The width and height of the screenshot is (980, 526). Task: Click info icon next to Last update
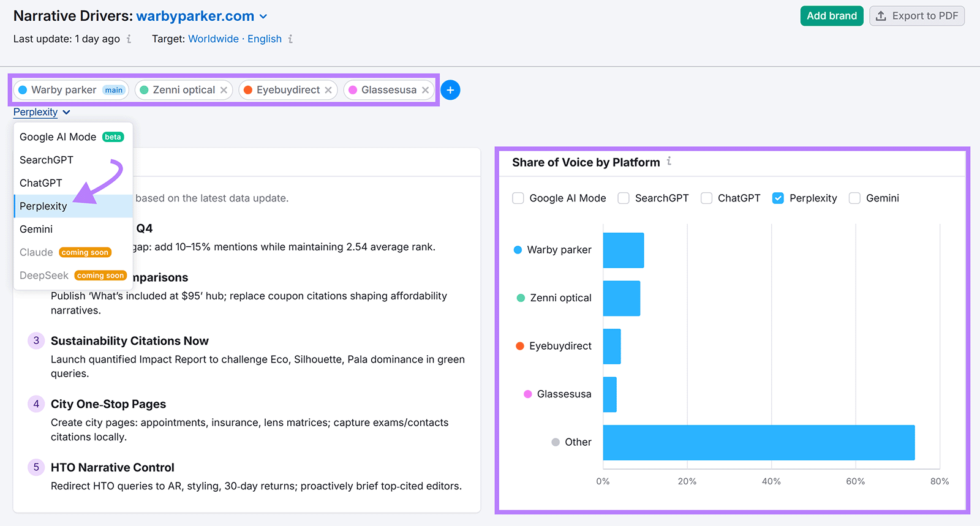point(129,39)
